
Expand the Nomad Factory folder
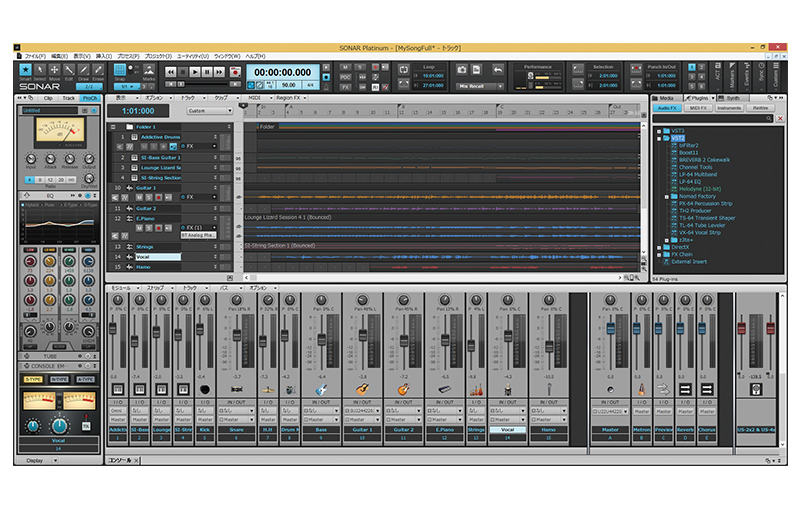[667, 196]
